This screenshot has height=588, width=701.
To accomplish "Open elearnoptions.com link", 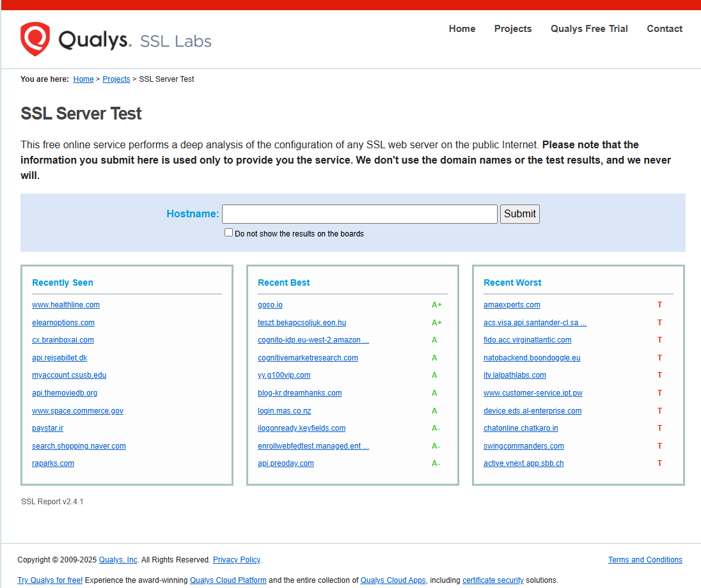I will [63, 323].
